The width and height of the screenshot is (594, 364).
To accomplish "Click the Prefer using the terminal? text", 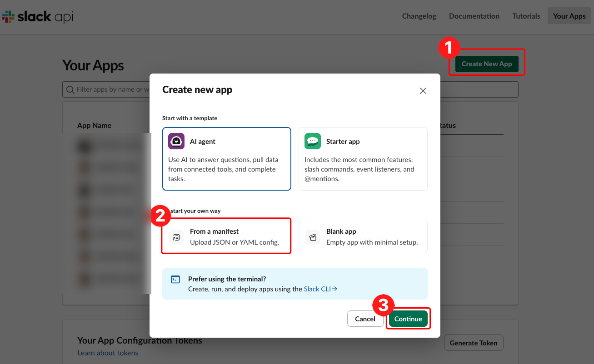I will click(x=227, y=279).
